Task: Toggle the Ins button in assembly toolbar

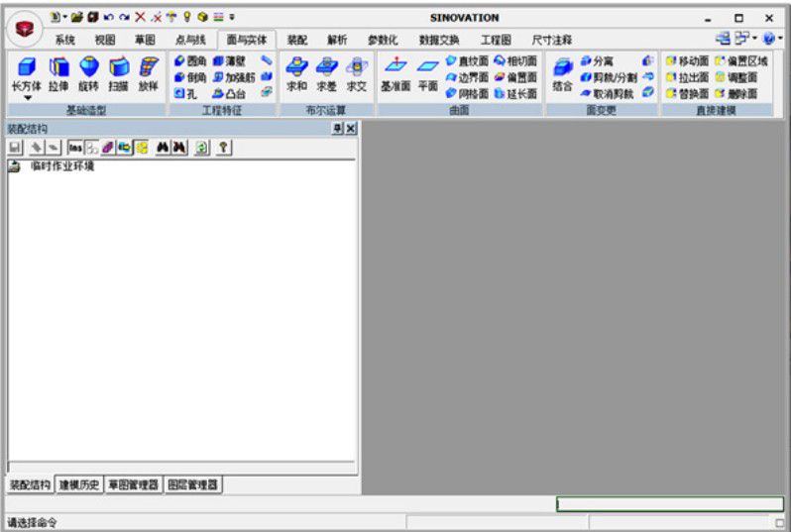Action: [x=75, y=147]
